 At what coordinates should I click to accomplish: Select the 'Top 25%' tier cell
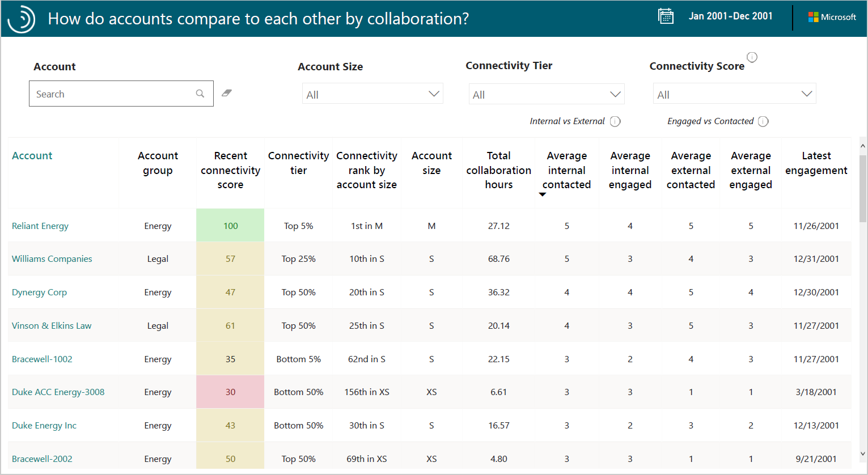click(x=298, y=259)
